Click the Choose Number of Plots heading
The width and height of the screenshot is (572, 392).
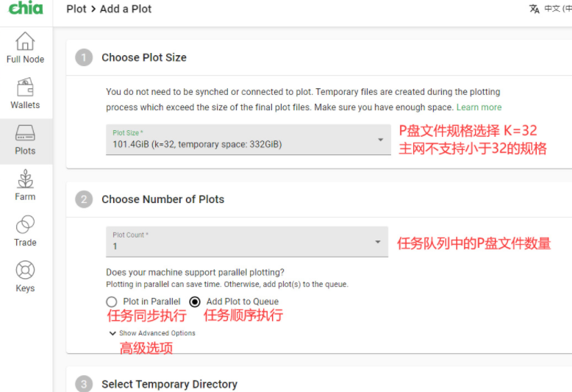[162, 199]
